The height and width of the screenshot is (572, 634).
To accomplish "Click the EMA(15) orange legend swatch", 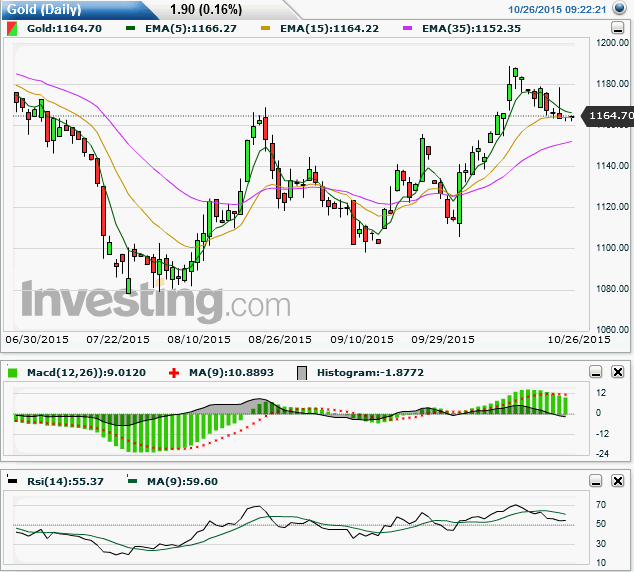I will [x=265, y=28].
